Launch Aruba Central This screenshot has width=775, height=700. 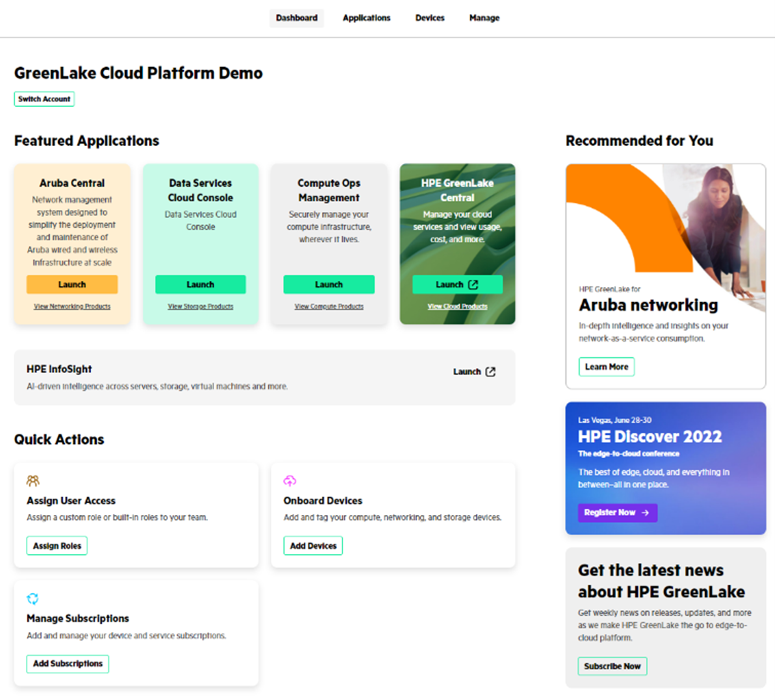click(72, 285)
